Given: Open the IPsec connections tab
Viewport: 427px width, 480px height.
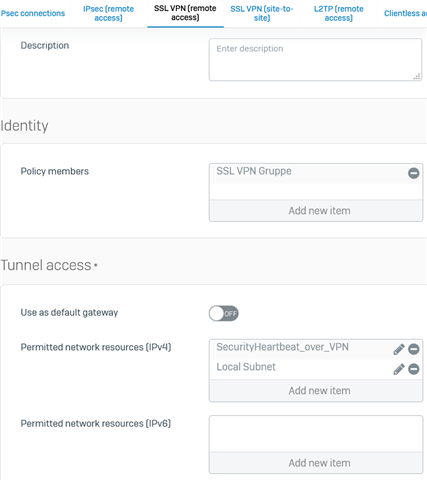Looking at the screenshot, I should 33,13.
